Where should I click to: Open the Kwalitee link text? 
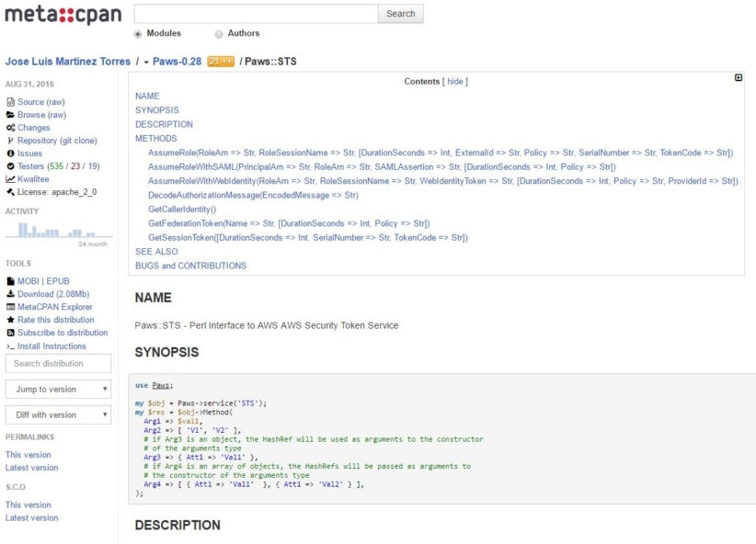pos(33,179)
